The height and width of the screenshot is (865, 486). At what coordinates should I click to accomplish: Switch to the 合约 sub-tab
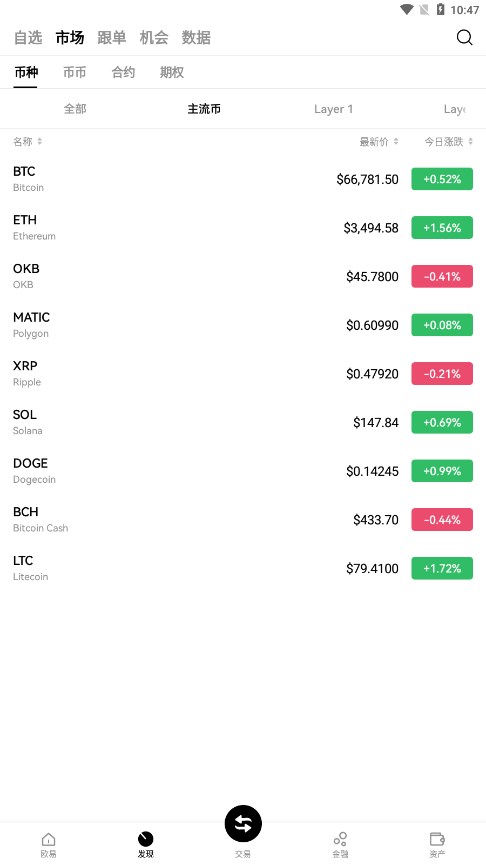pos(123,72)
